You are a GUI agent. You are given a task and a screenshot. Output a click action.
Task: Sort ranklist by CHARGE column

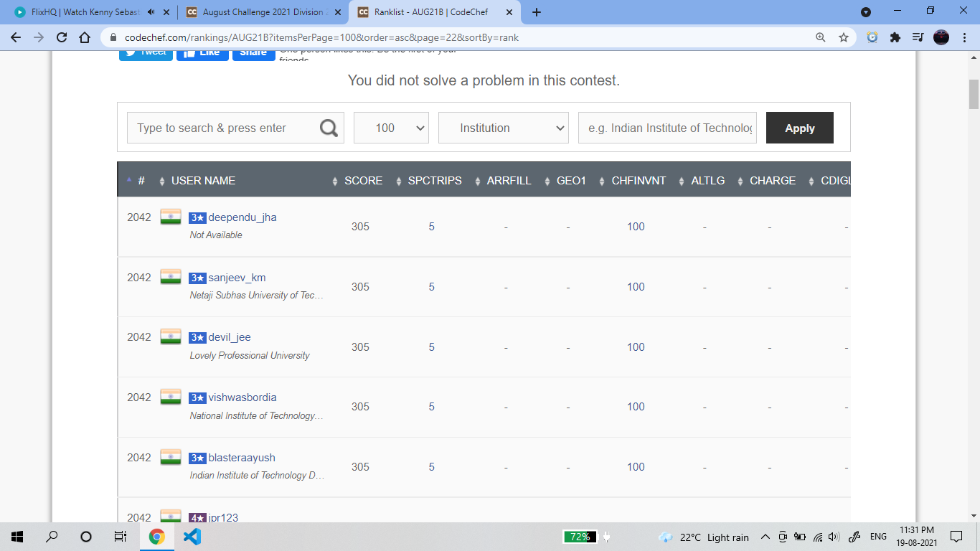772,181
